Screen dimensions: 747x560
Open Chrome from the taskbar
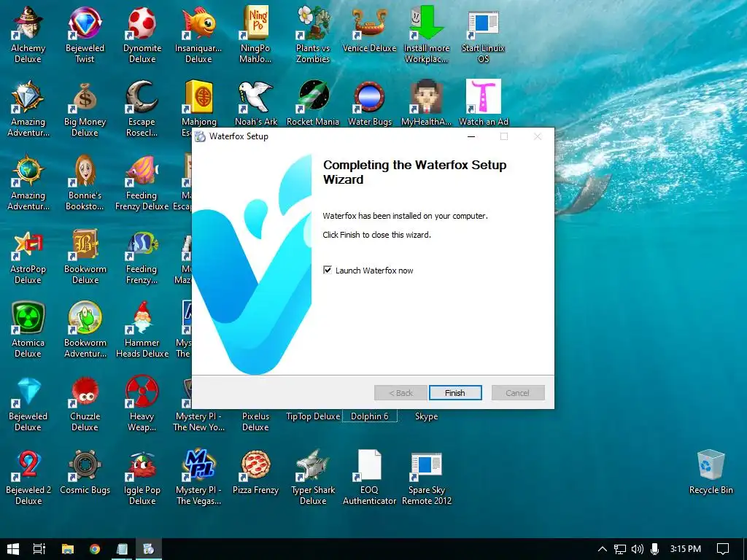[x=95, y=549]
